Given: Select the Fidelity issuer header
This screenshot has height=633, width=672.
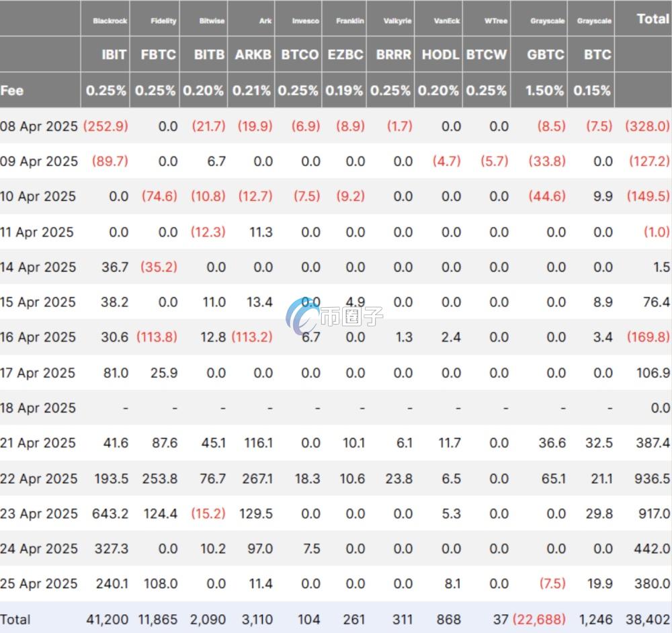Looking at the screenshot, I should (163, 21).
